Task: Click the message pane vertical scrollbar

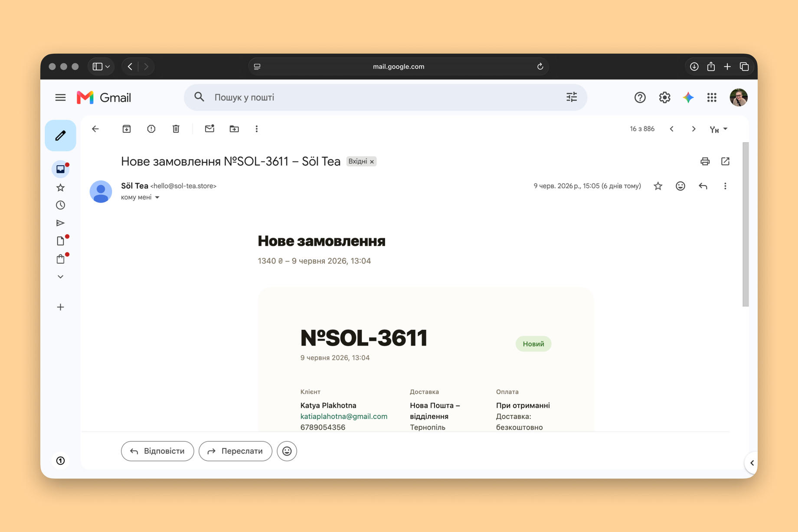Action: (x=746, y=224)
